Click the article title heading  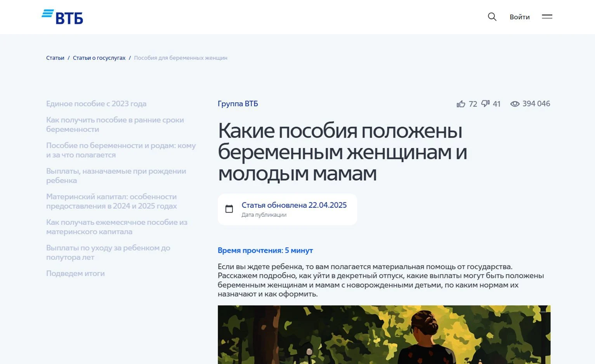(342, 152)
